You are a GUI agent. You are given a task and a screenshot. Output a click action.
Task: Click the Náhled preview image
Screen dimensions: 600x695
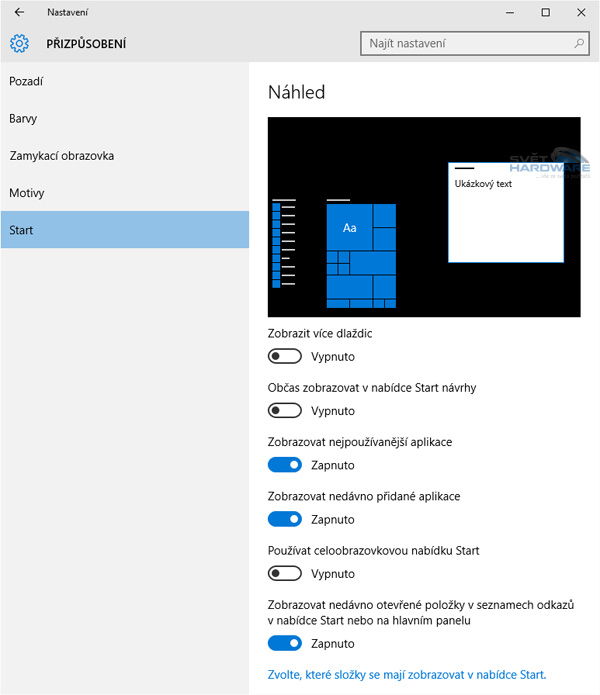coord(424,217)
